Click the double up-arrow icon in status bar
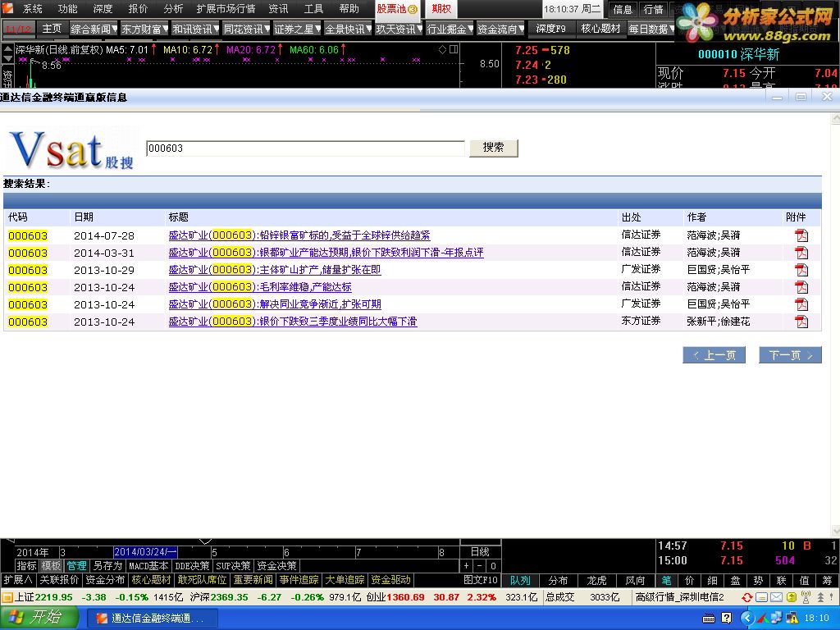Screen dimensions: 840x630 click(820, 597)
